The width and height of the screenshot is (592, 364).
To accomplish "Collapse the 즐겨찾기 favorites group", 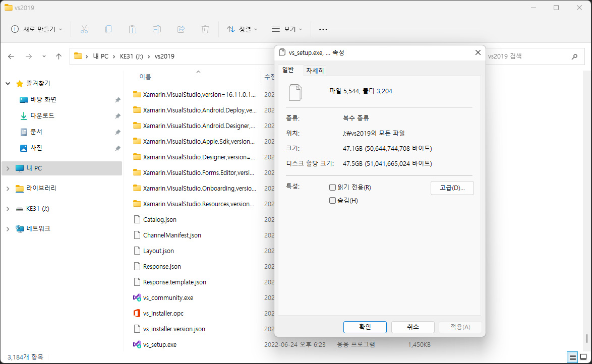I will click(8, 84).
